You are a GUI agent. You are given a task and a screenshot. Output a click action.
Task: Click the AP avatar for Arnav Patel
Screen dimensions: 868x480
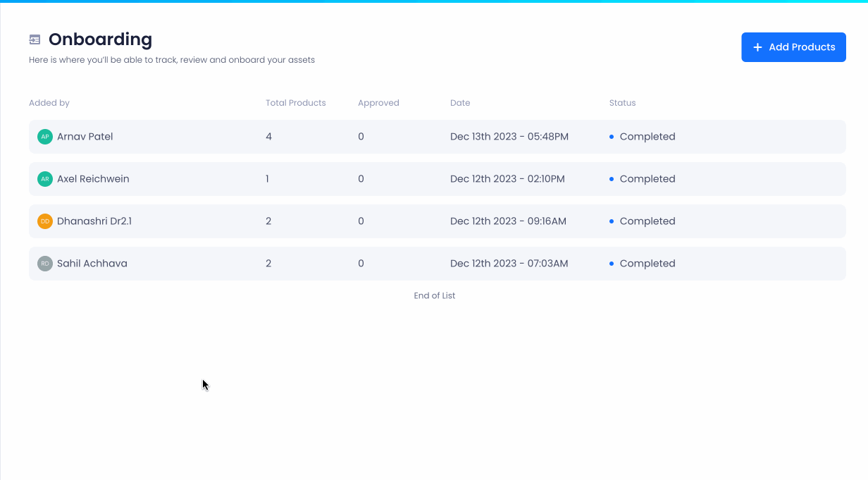(45, 137)
